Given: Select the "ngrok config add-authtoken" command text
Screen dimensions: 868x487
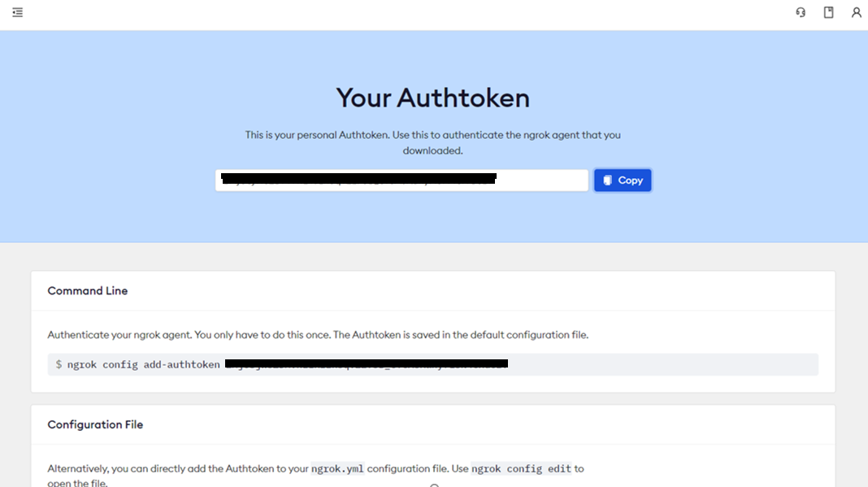Looking at the screenshot, I should 143,365.
